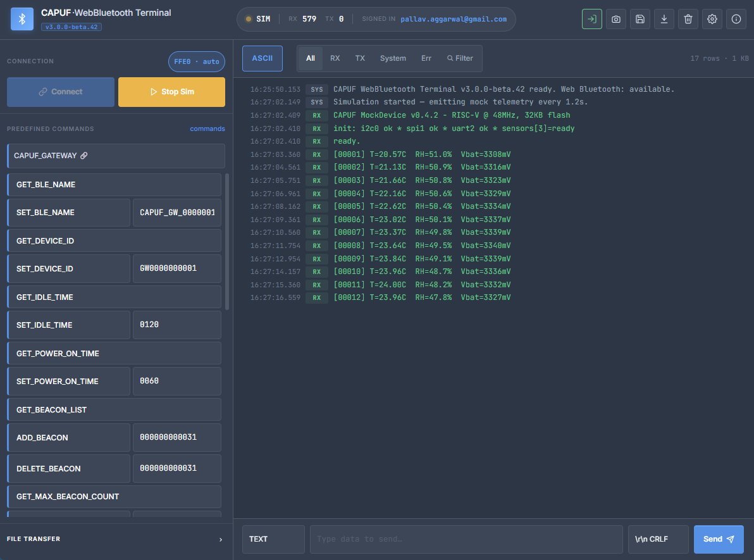Viewport: 754px width, 560px height.
Task: Clear the log with the trash icon
Action: click(x=688, y=19)
